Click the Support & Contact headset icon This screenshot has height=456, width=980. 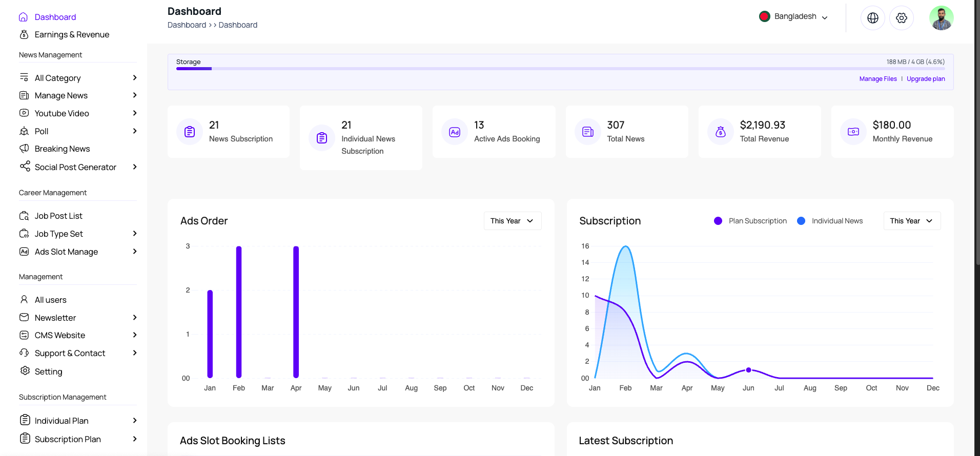[24, 353]
